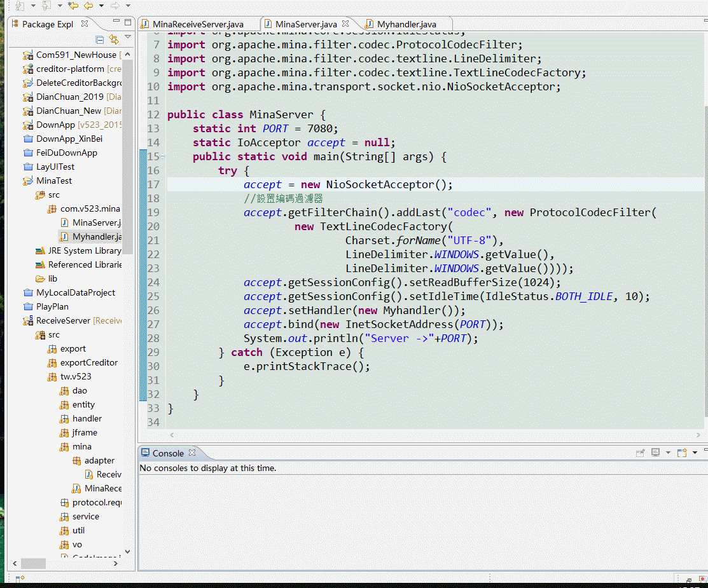Click Package Explorer scroll-up arrow

(x=128, y=55)
